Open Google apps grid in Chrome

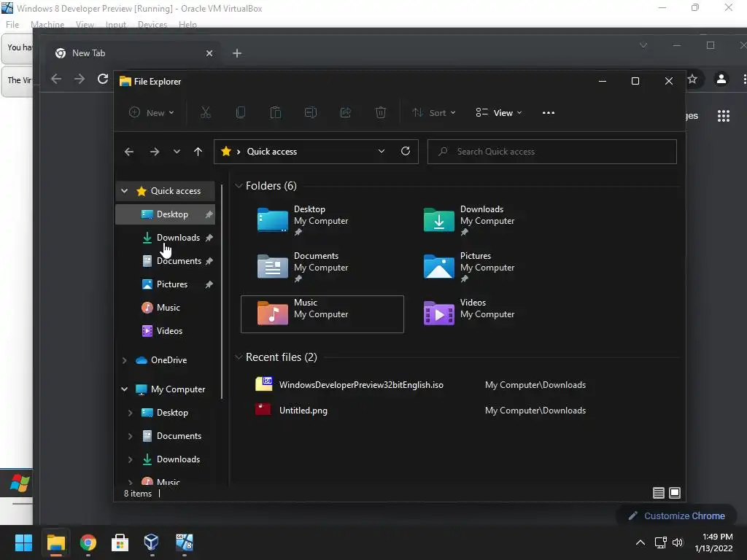pyautogui.click(x=724, y=116)
